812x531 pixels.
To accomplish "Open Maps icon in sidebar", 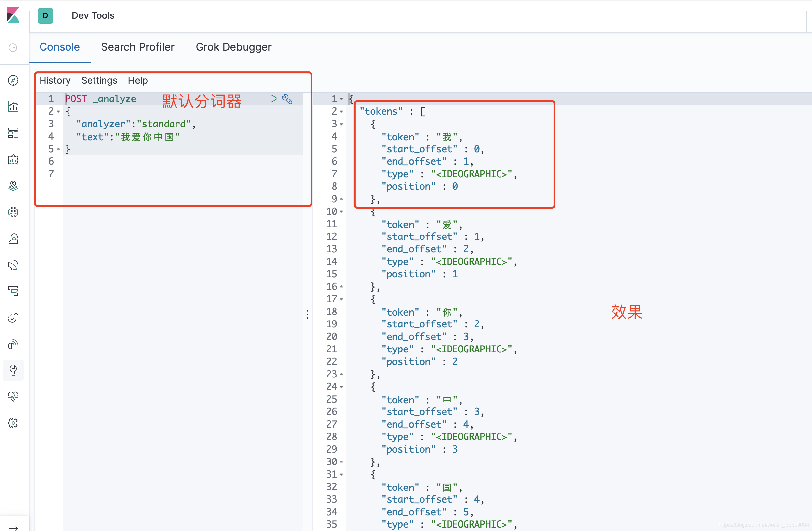I will 13,186.
